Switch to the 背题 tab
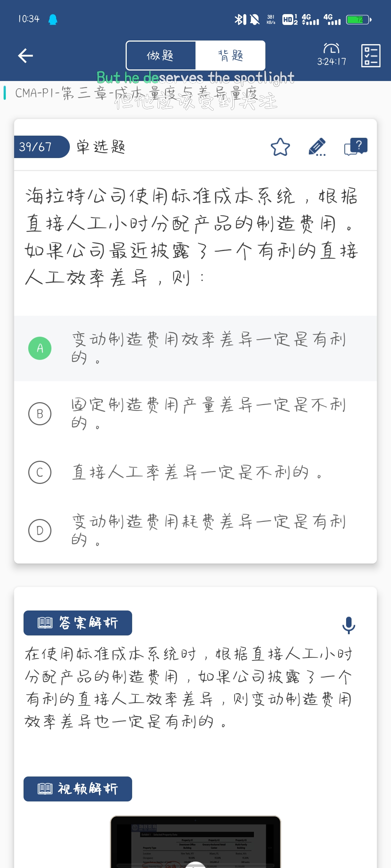The height and width of the screenshot is (868, 391). point(231,56)
